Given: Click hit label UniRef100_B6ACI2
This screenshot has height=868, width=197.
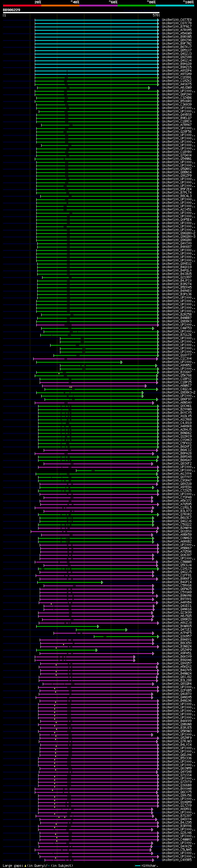Looking at the screenshot, I should 177,450.
